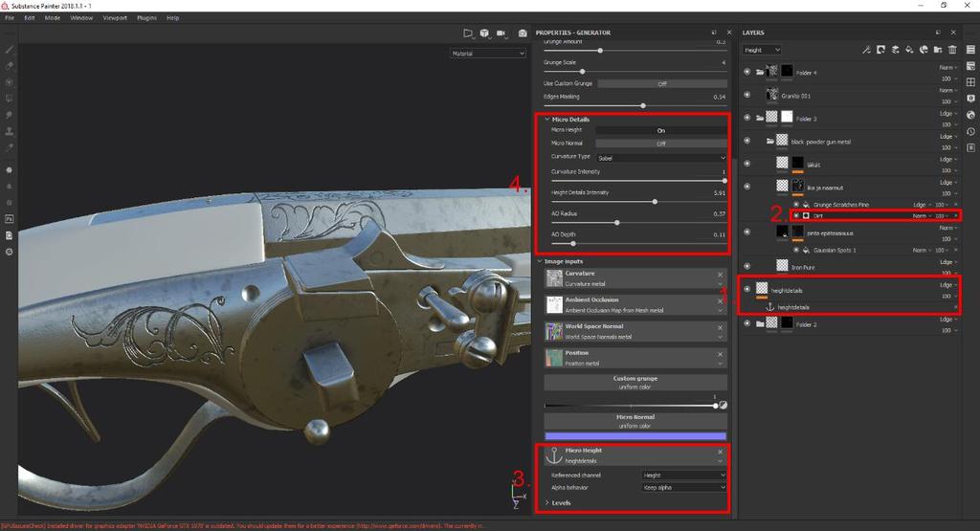
Task: Hide the black powder gun metal folder
Action: [746, 141]
